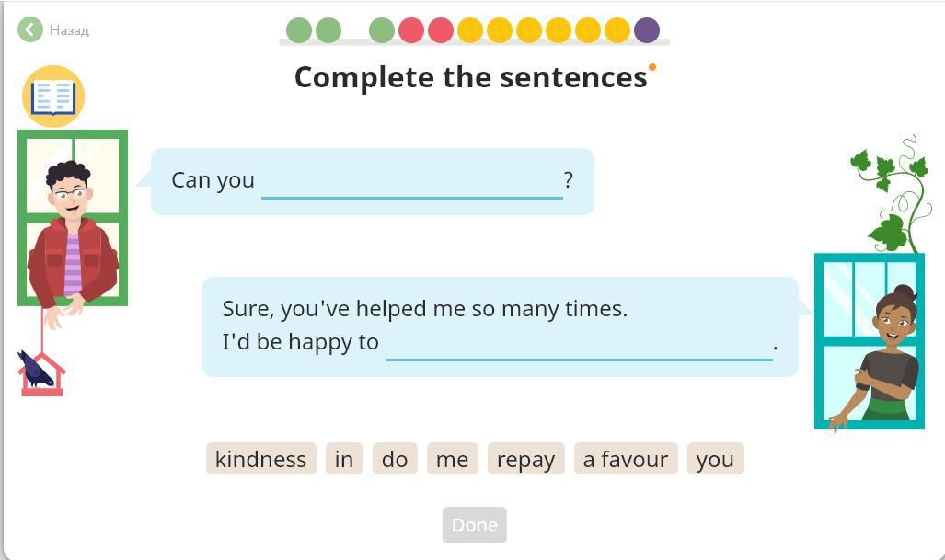This screenshot has width=945, height=560.
Task: Open the blue book icon
Action: 53,97
